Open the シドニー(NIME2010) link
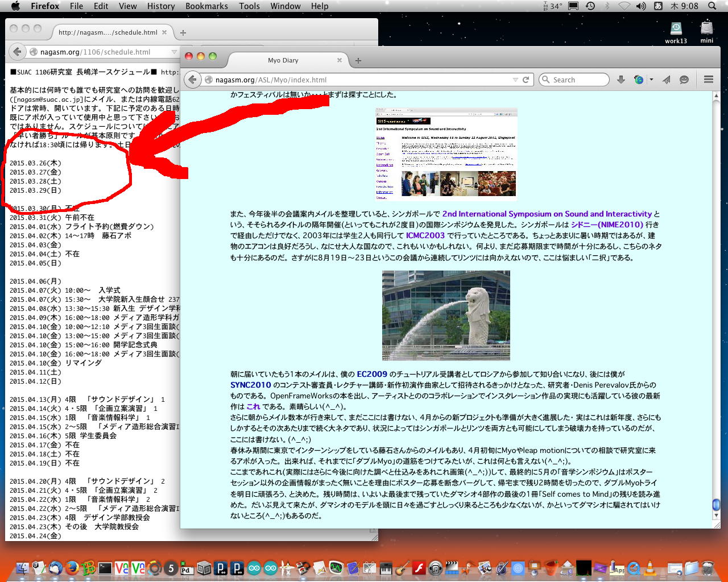Viewport: 728px width, 582px height. [607, 225]
